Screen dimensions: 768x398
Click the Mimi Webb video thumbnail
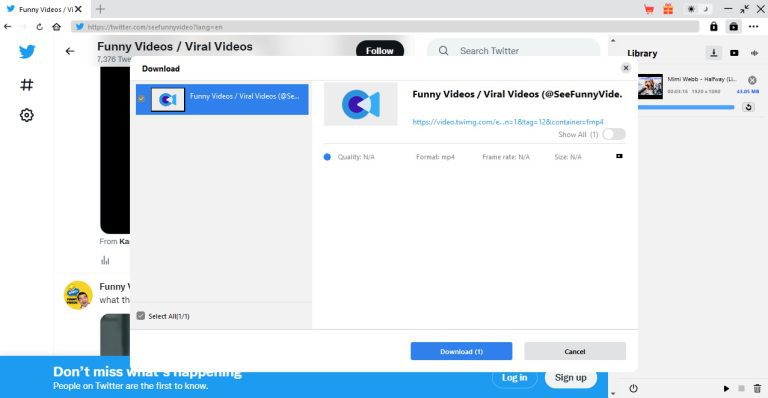point(650,87)
